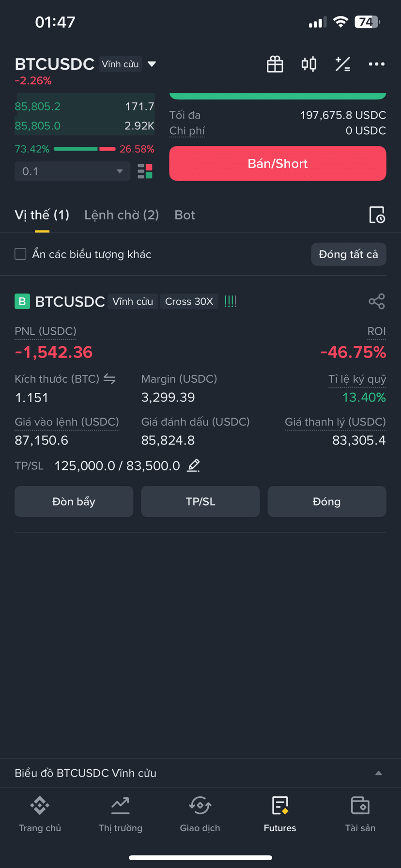Expand 'Biểu đồ BTCUSDC Vĩnh cửu' chart panel
This screenshot has height=868, width=401.
click(200, 773)
